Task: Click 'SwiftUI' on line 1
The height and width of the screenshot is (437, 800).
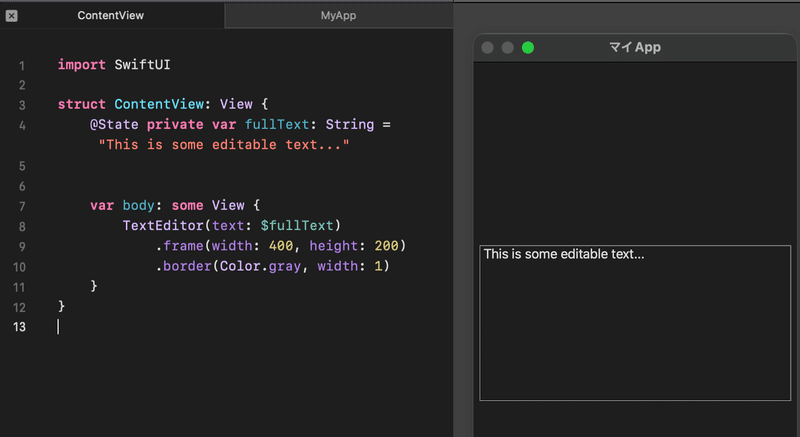Action: click(142, 65)
